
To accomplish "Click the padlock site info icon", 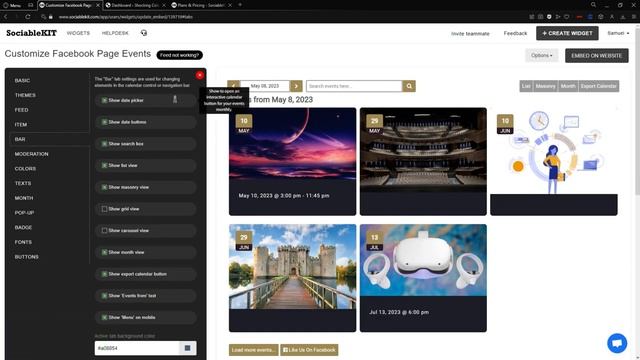I will click(51, 17).
